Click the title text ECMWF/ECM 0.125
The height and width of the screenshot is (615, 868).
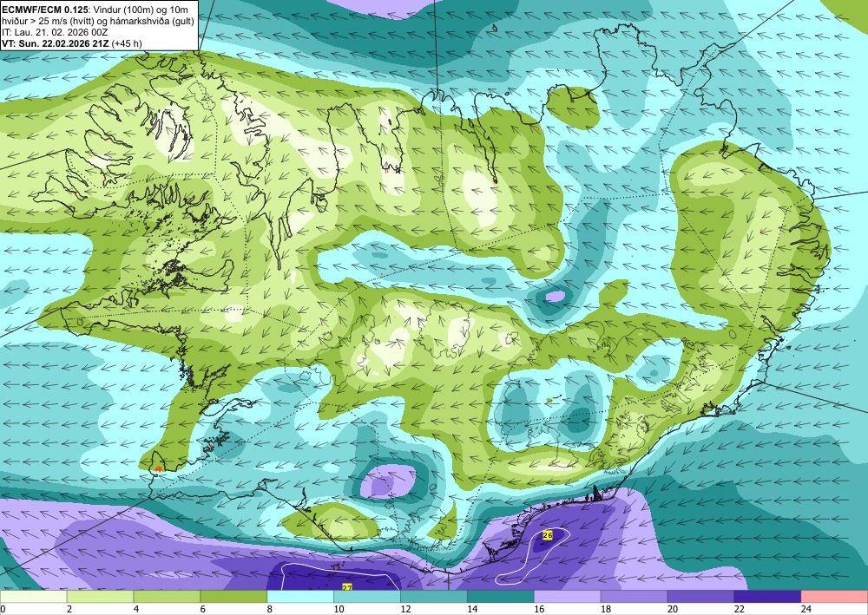coord(45,10)
